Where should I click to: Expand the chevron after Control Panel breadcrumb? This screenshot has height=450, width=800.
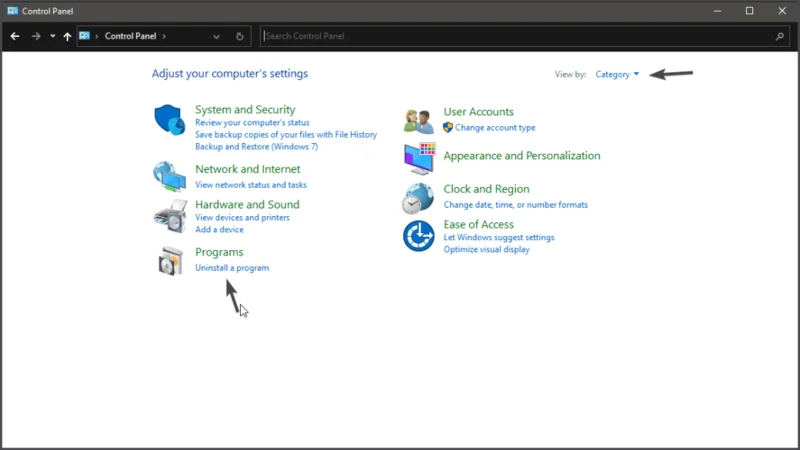[x=164, y=36]
